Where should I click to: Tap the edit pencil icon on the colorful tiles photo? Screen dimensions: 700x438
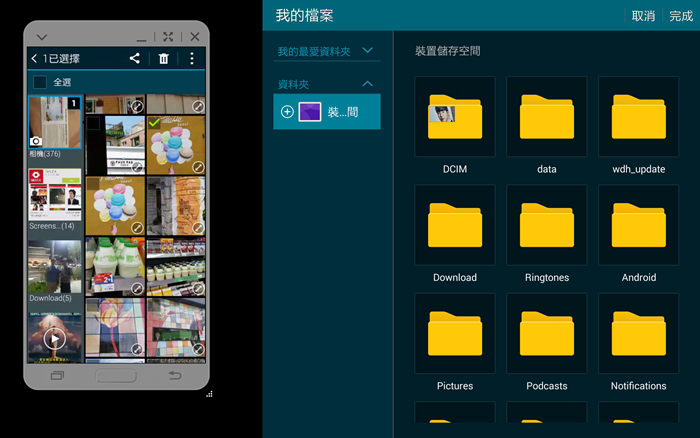198,349
